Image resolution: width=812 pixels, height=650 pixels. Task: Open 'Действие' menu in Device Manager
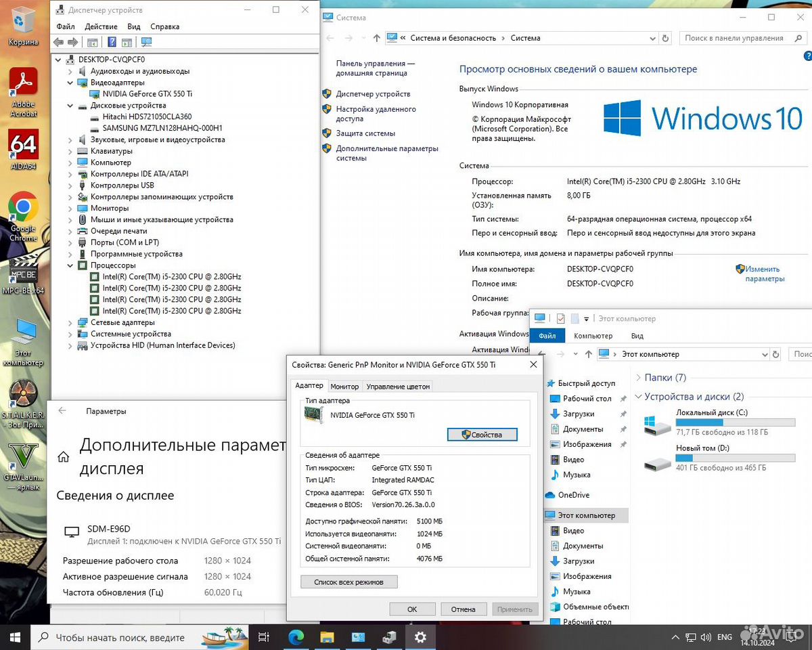(x=101, y=26)
